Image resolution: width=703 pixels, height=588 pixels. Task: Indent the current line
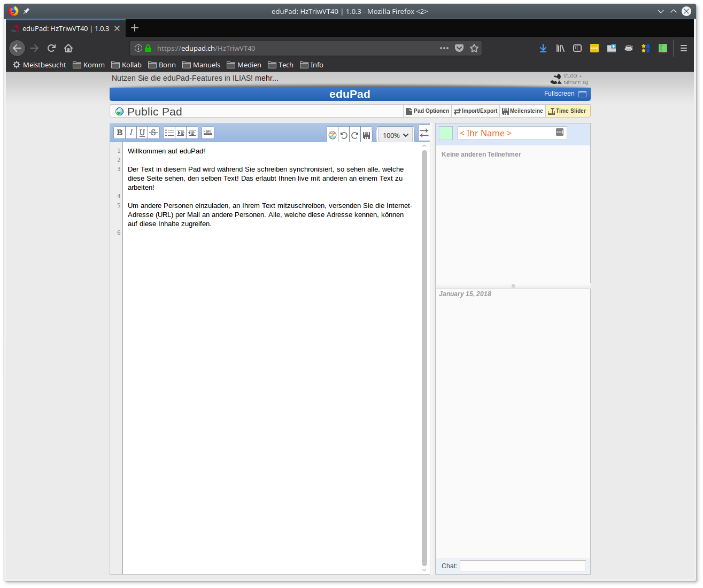[x=181, y=133]
